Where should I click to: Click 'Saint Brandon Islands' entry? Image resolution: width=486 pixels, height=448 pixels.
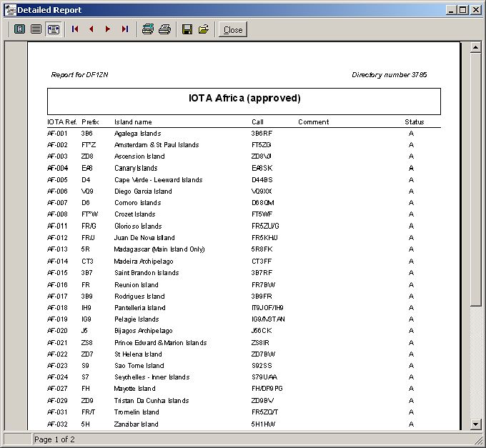coord(147,273)
